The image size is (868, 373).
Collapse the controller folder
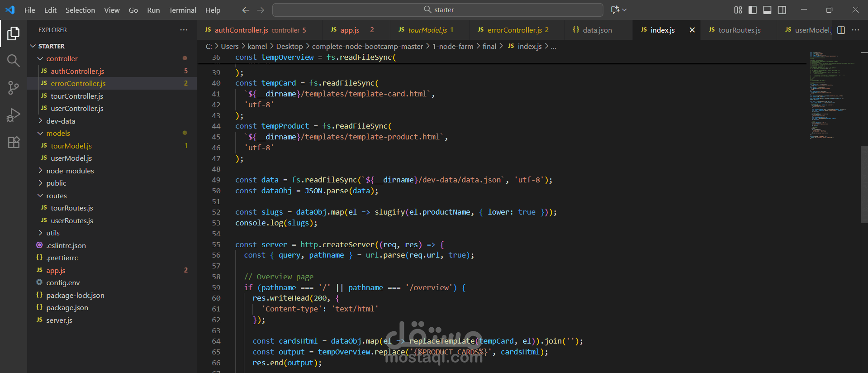click(x=40, y=58)
